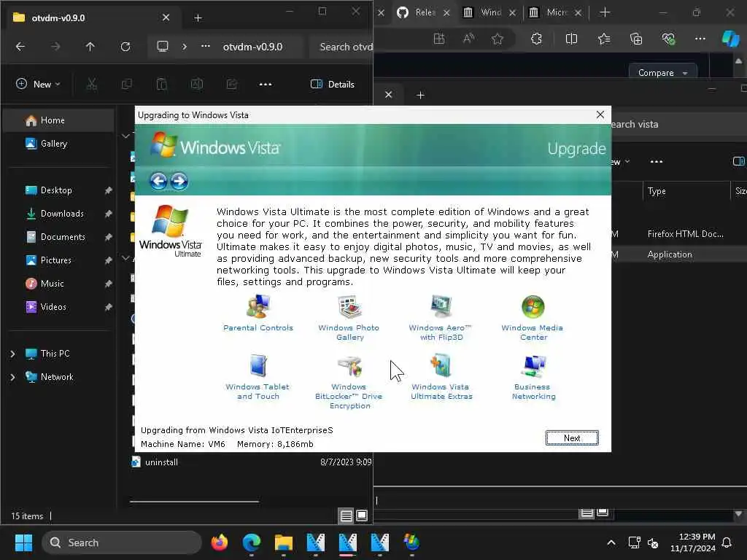
Task: Click the Search otvdm input field
Action: (x=341, y=47)
